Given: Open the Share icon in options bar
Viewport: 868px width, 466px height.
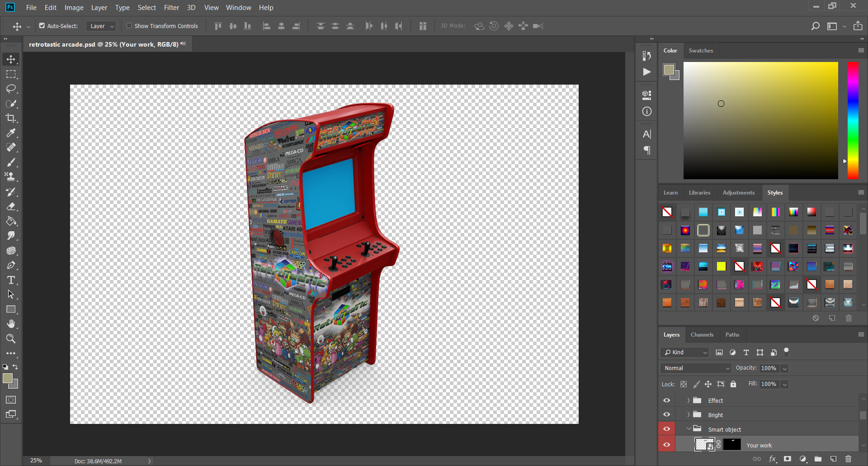Looking at the screenshot, I should click(858, 26).
